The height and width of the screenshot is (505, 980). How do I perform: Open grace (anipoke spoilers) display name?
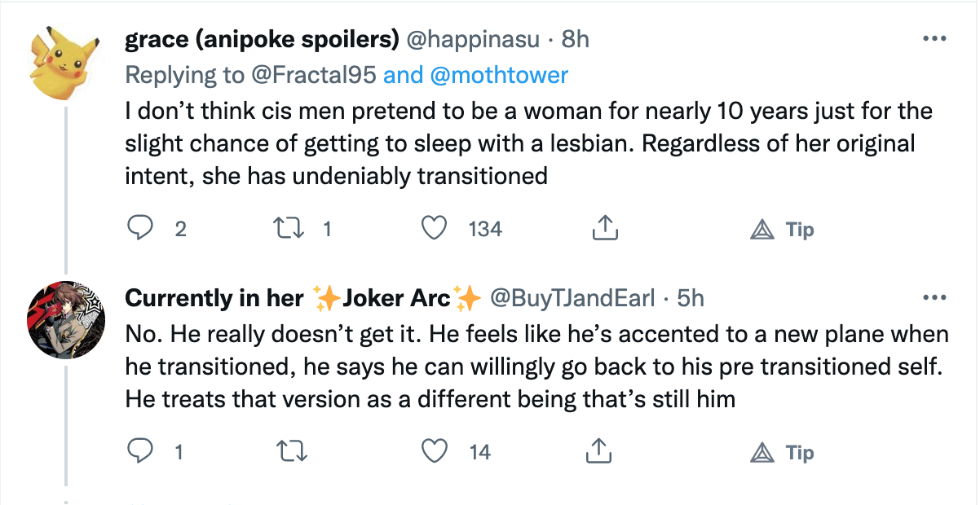[262, 39]
